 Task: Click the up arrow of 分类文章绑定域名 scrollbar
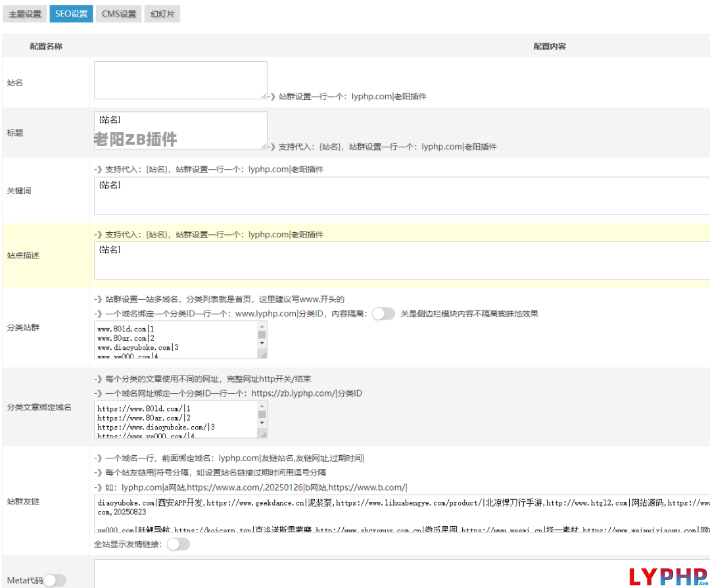pyautogui.click(x=262, y=406)
